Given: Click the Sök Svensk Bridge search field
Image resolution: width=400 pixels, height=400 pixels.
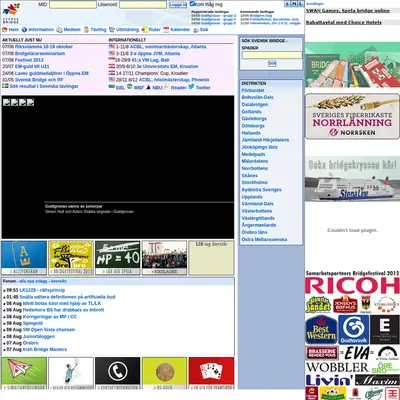Looking at the screenshot, I should point(272,55).
